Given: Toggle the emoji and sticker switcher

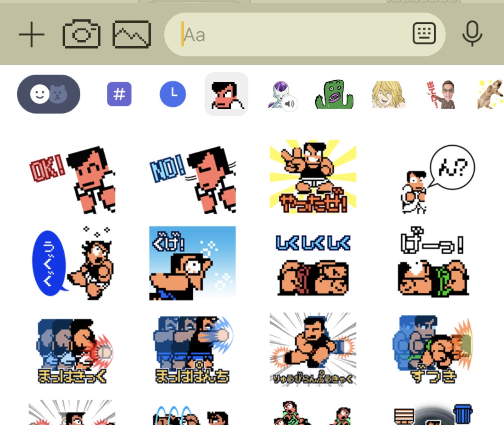Looking at the screenshot, I should (49, 94).
